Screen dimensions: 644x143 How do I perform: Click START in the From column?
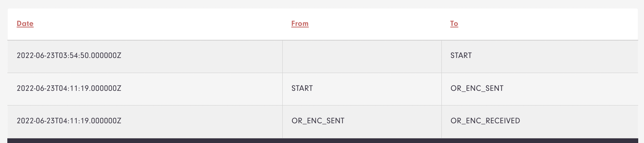[x=302, y=89]
